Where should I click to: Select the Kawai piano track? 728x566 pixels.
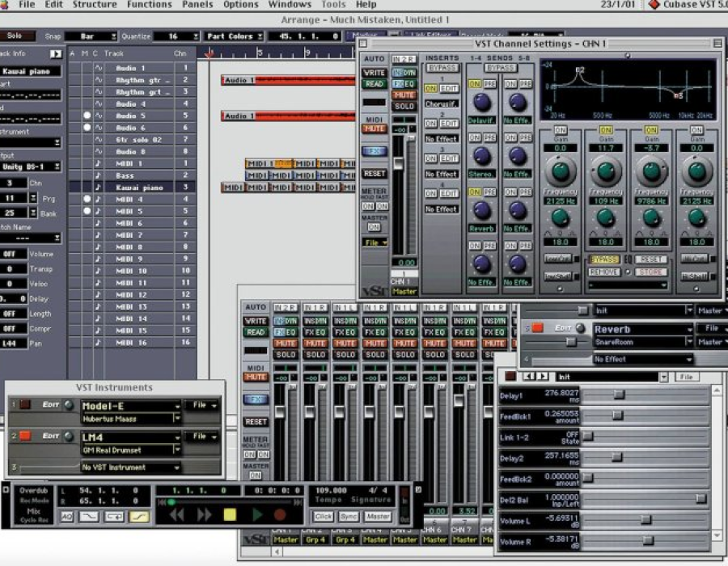coord(139,188)
